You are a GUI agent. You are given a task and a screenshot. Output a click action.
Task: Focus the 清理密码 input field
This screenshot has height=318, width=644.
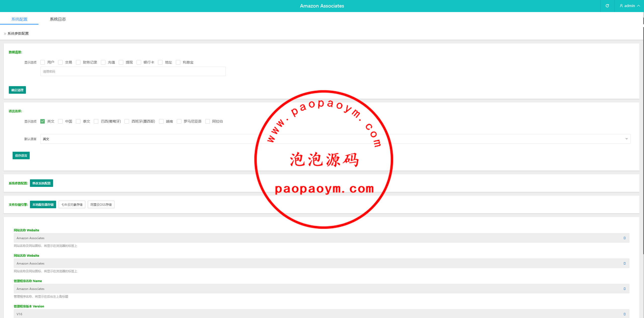pos(133,71)
